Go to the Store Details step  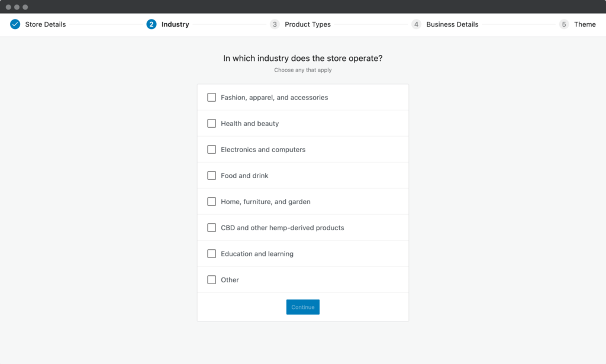tap(46, 24)
